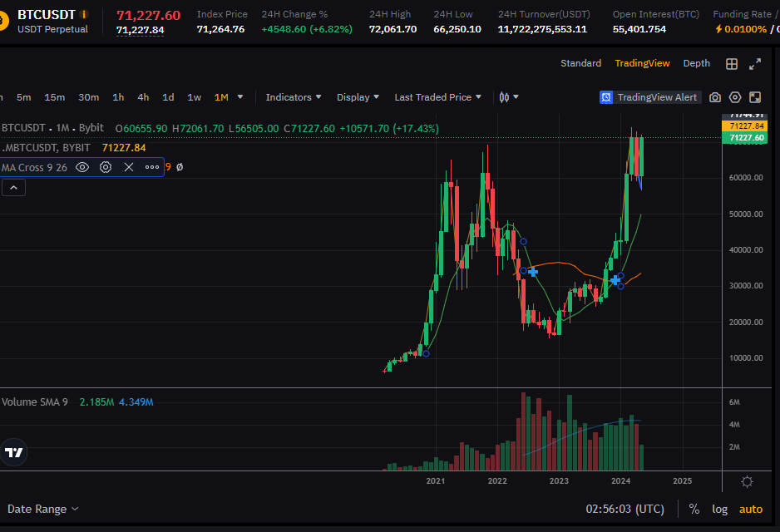Screen dimensions: 780x532
Task: Click the time 02:56:03 (UTC)
Action: point(624,509)
